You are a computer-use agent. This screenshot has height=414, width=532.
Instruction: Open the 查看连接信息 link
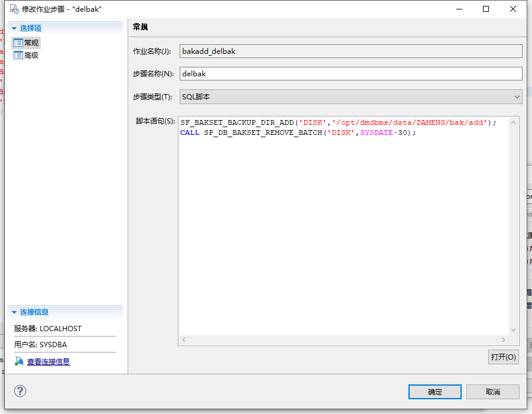pyautogui.click(x=48, y=361)
